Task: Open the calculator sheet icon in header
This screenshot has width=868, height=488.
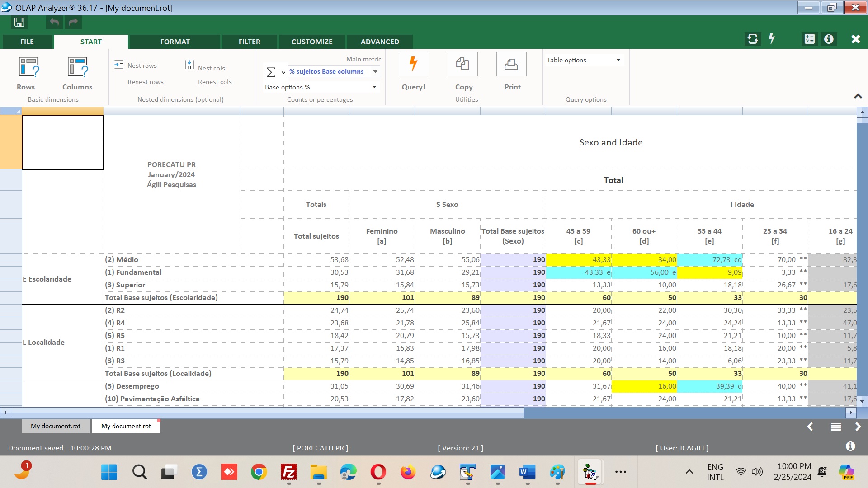Action: click(809, 39)
